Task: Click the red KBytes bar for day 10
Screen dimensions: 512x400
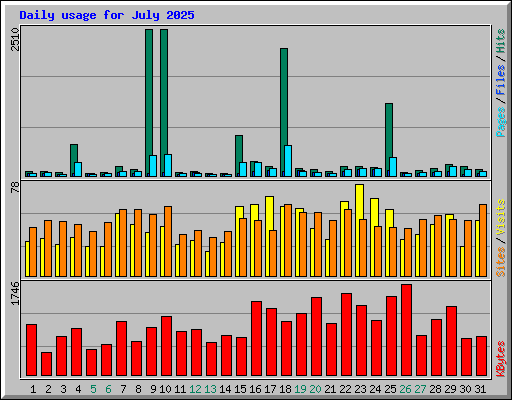Action: [x=166, y=346]
